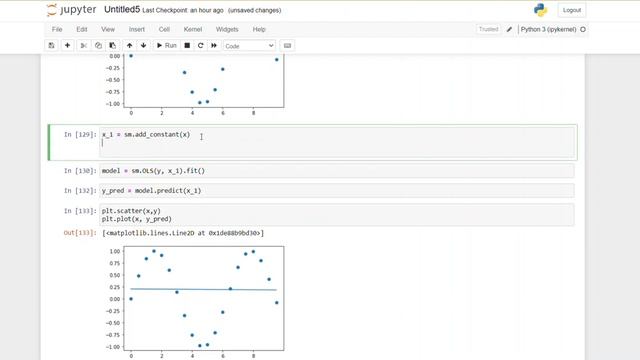Click the Out[133] output prompt
This screenshot has width=640, height=360.
pyautogui.click(x=80, y=233)
